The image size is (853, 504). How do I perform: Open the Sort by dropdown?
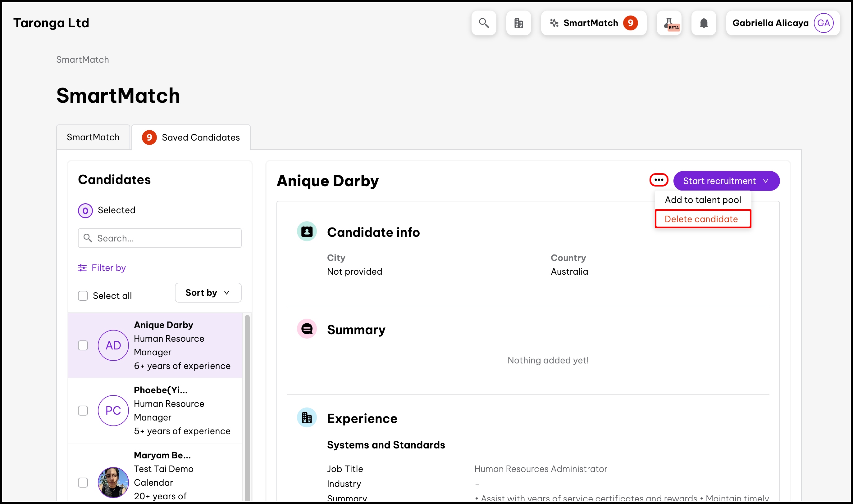coord(208,293)
